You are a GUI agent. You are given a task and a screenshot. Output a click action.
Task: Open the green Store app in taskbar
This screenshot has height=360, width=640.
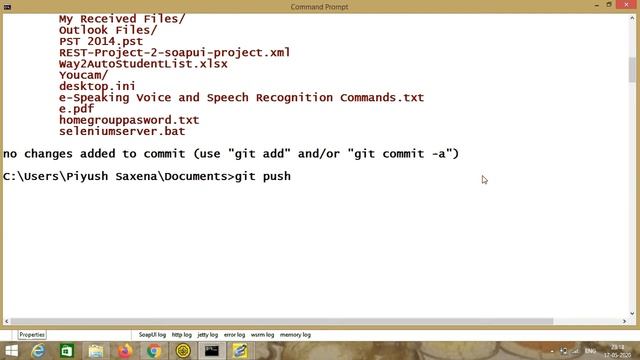[x=67, y=351]
